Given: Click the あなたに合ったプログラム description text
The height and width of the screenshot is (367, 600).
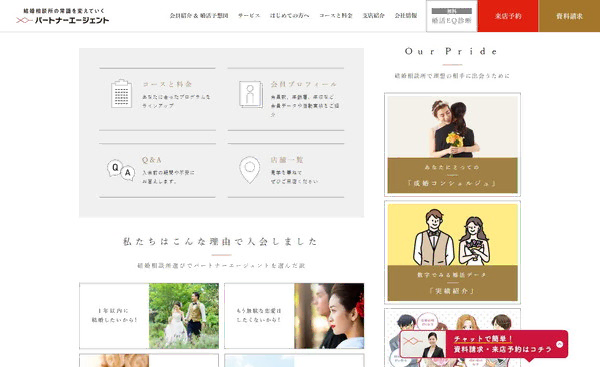Looking at the screenshot, I should point(176,101).
